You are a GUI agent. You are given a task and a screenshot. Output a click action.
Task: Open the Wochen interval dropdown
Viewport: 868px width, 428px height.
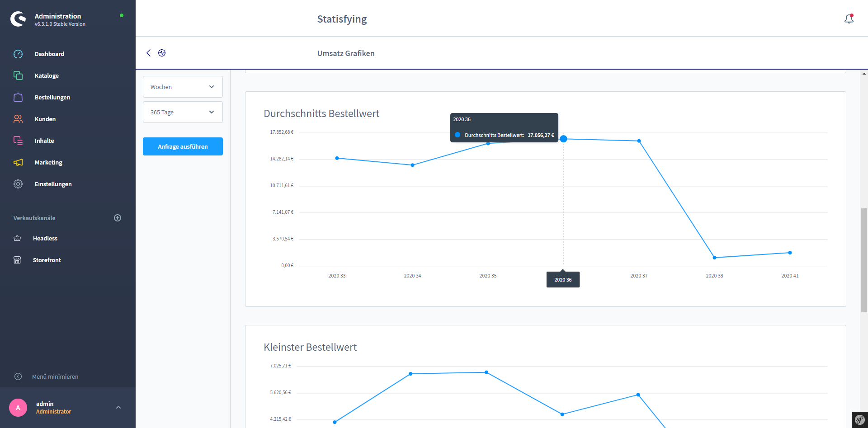coord(183,87)
